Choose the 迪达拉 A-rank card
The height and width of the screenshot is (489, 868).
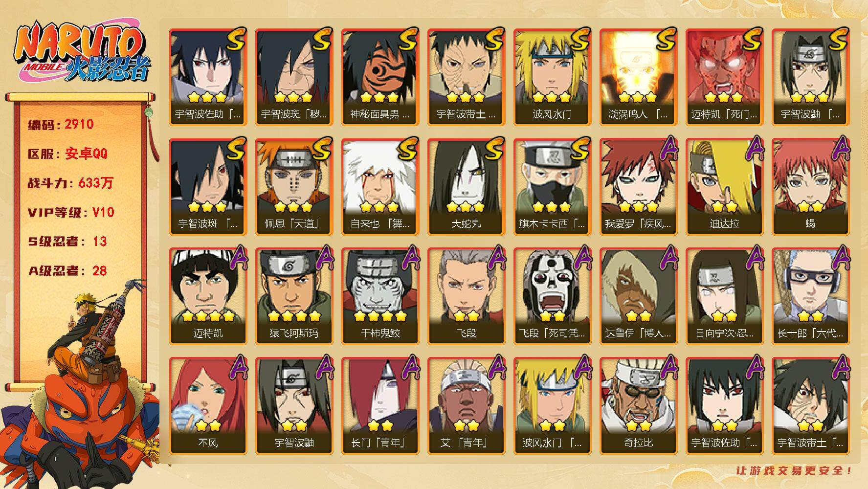tap(724, 187)
